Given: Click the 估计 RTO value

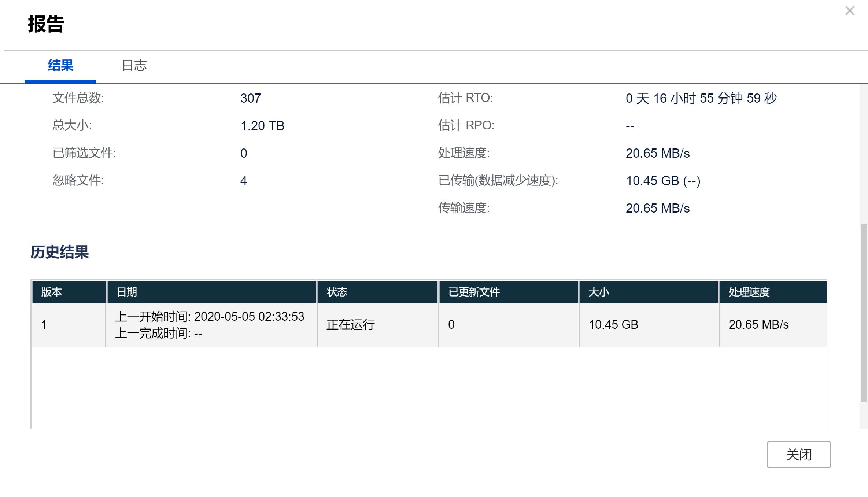Looking at the screenshot, I should (702, 98).
